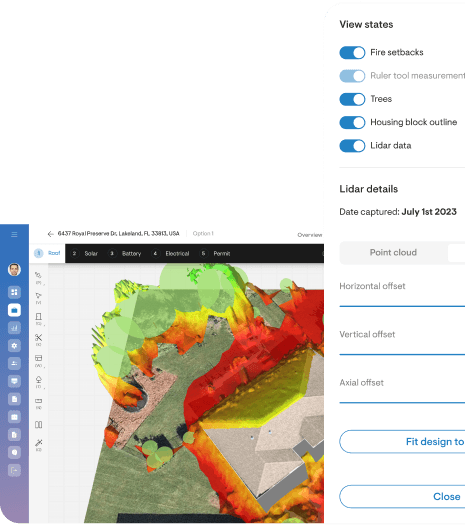Open the monitor presentation icon in sidebar
This screenshot has width=465, height=527.
14,381
